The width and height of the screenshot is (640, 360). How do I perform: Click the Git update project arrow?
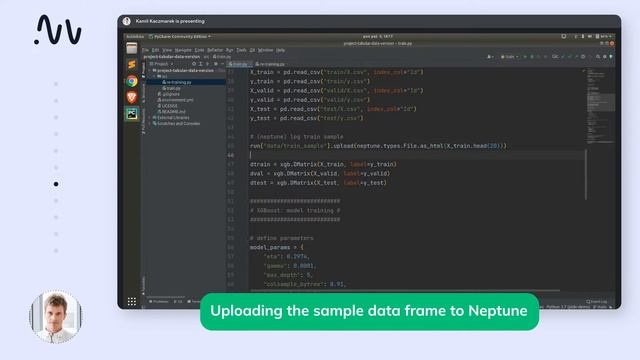[562, 57]
